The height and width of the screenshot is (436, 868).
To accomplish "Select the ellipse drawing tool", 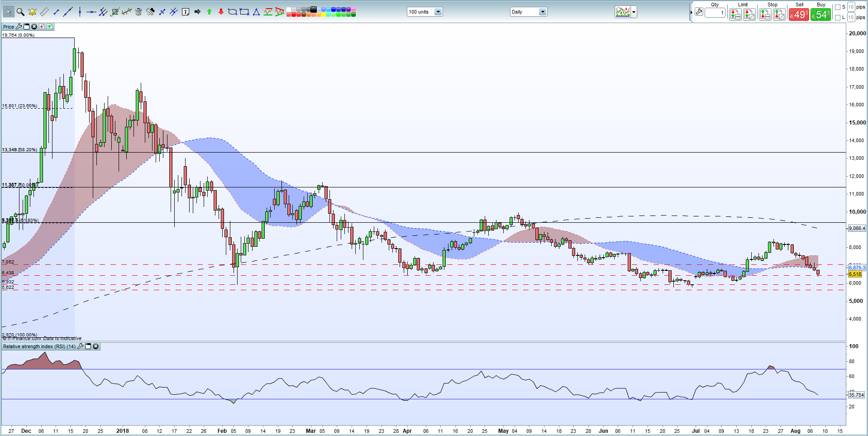I will pyautogui.click(x=233, y=12).
